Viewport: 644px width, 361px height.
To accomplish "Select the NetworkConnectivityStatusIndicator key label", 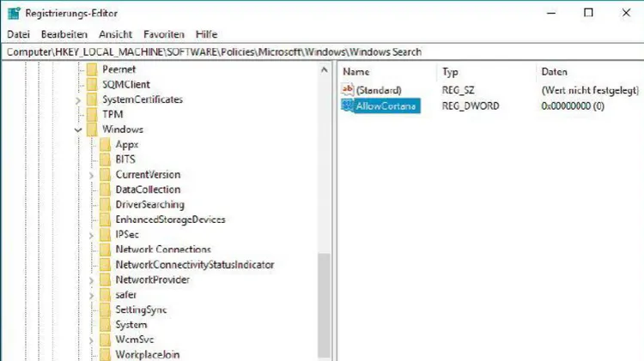I will (195, 265).
